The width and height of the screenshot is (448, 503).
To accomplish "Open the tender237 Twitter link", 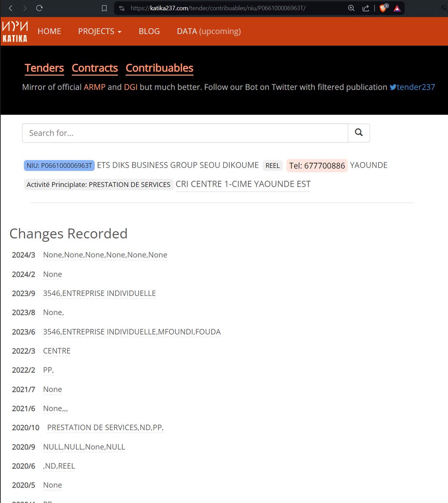I will click(412, 87).
